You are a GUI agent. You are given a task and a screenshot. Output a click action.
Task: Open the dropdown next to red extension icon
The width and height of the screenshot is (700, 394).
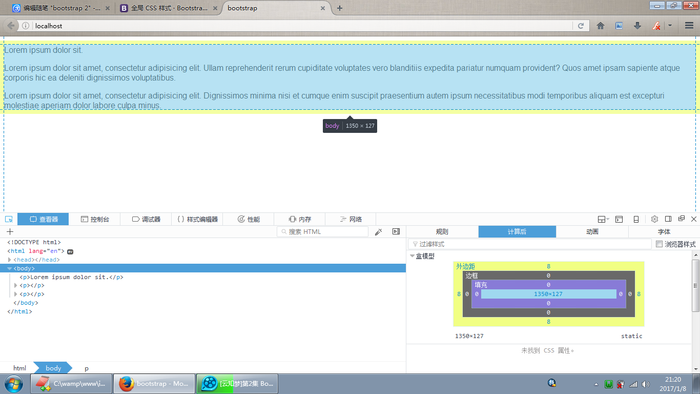click(670, 26)
